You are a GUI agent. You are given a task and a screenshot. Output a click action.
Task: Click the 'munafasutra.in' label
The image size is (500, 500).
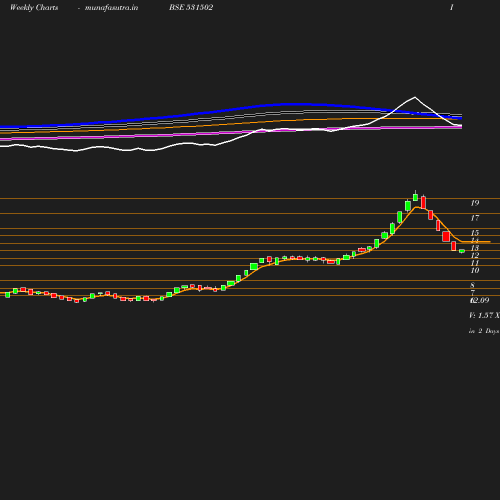point(111,8)
